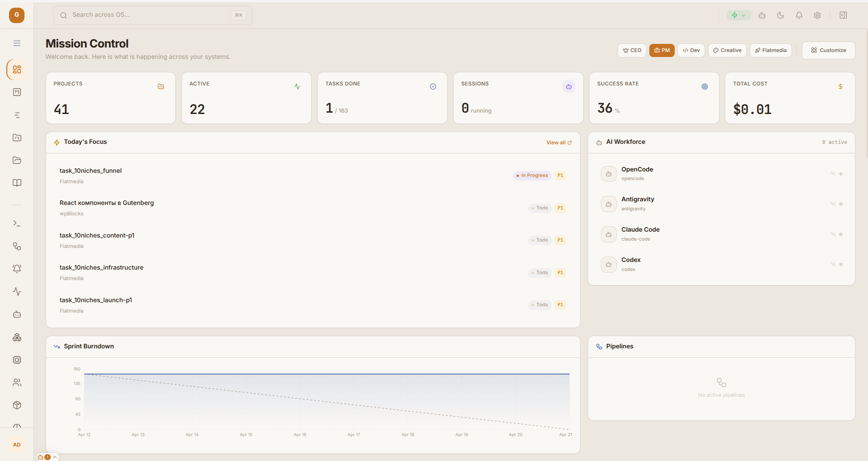The image size is (868, 461).
Task: Open task_10niches_launch-p1 task
Action: [x=313, y=305]
